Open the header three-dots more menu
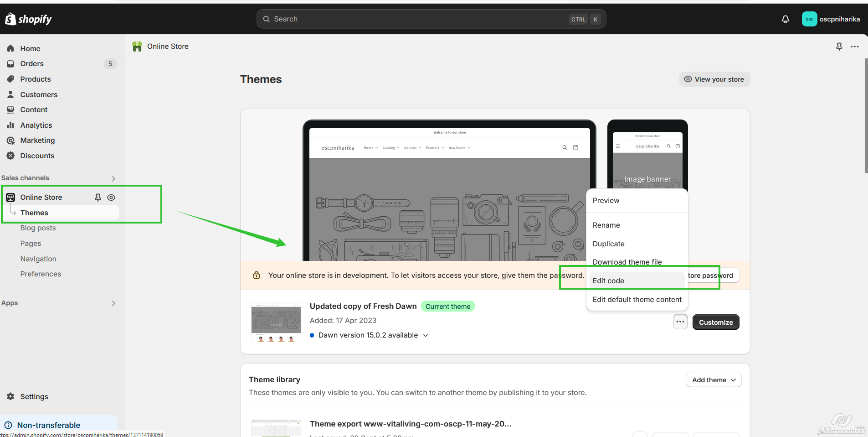The image size is (868, 437). [x=854, y=47]
